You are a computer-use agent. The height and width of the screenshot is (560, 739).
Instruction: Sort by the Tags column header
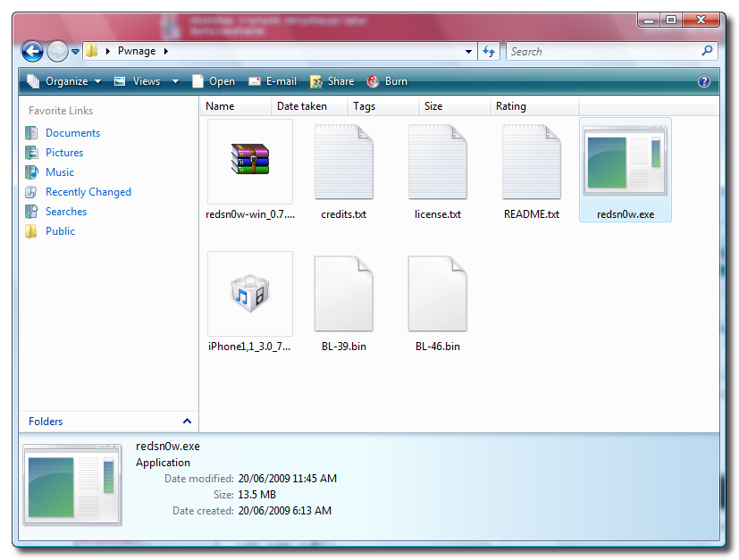383,106
